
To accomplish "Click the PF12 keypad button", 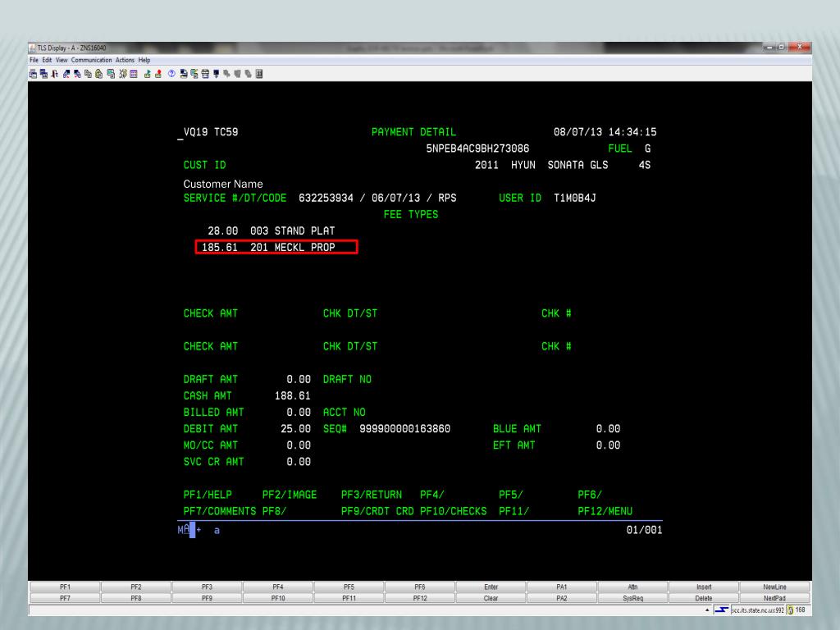I will point(419,598).
